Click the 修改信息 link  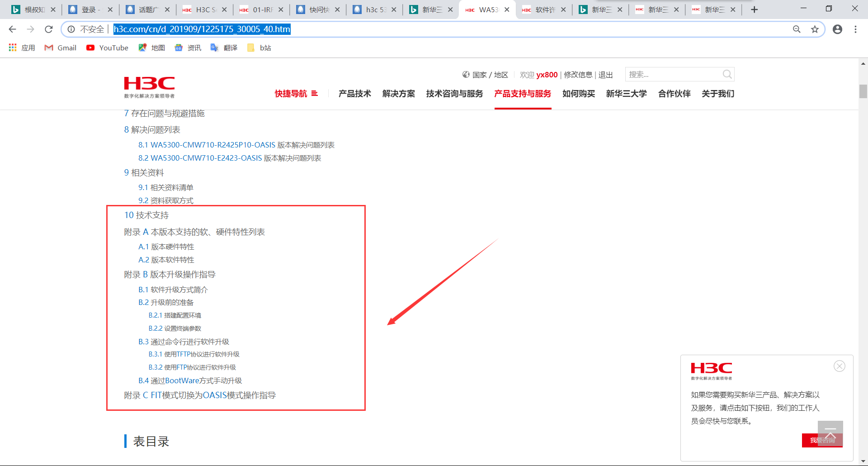pyautogui.click(x=578, y=75)
